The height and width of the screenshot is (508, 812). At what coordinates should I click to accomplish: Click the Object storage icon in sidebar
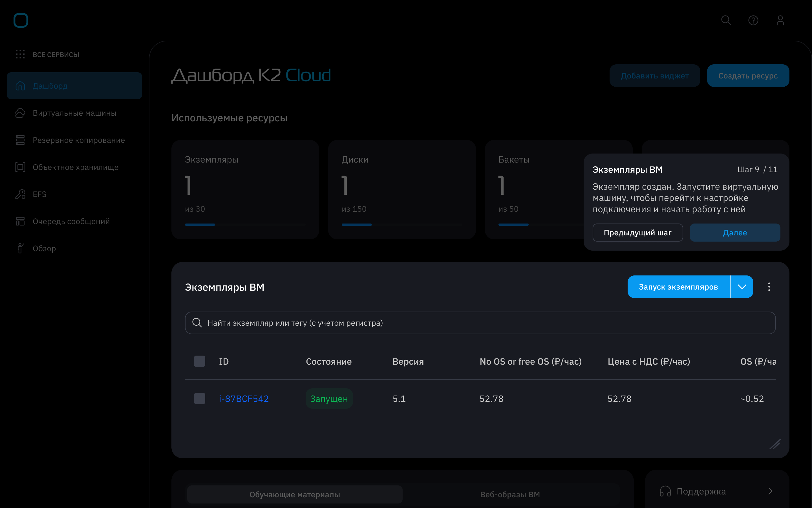tap(20, 167)
